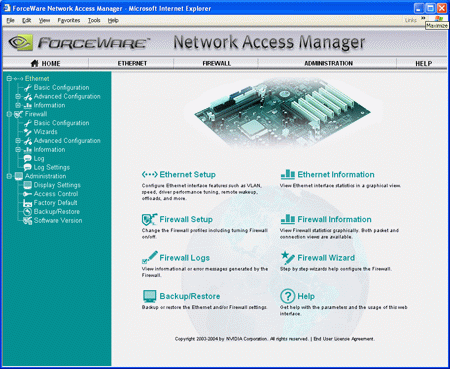This screenshot has height=369, width=450.
Task: Select Log Settings in the tree
Action: 52,167
